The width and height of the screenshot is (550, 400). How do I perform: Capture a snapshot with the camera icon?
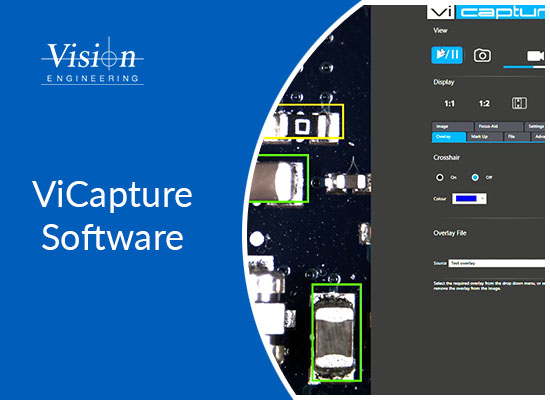tap(482, 55)
